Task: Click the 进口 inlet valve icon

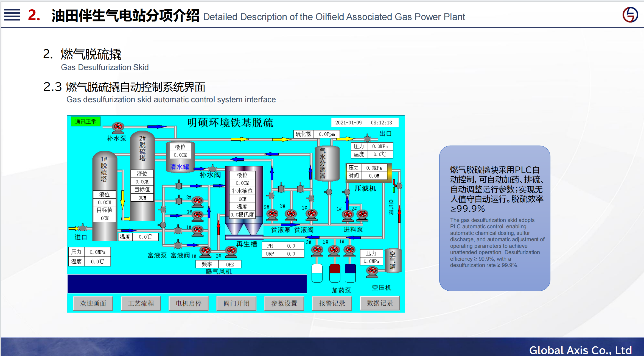Action: pyautogui.click(x=82, y=228)
